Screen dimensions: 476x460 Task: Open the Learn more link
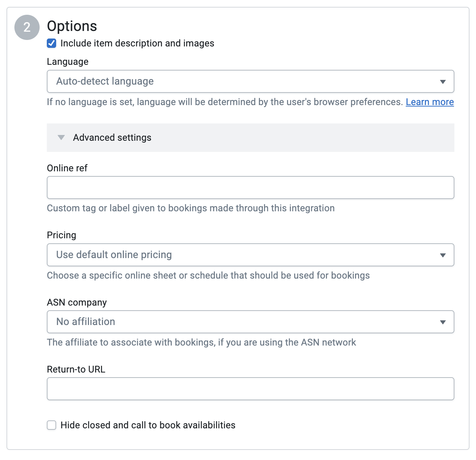tap(430, 102)
